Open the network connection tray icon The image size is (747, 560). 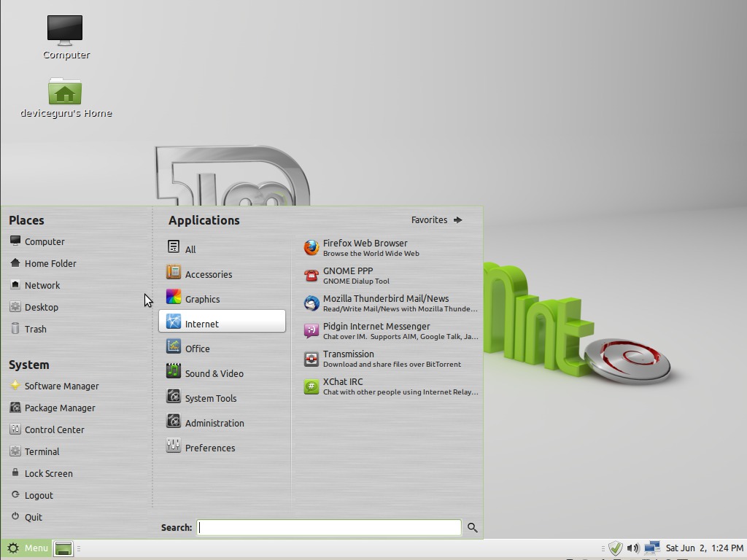click(x=651, y=548)
